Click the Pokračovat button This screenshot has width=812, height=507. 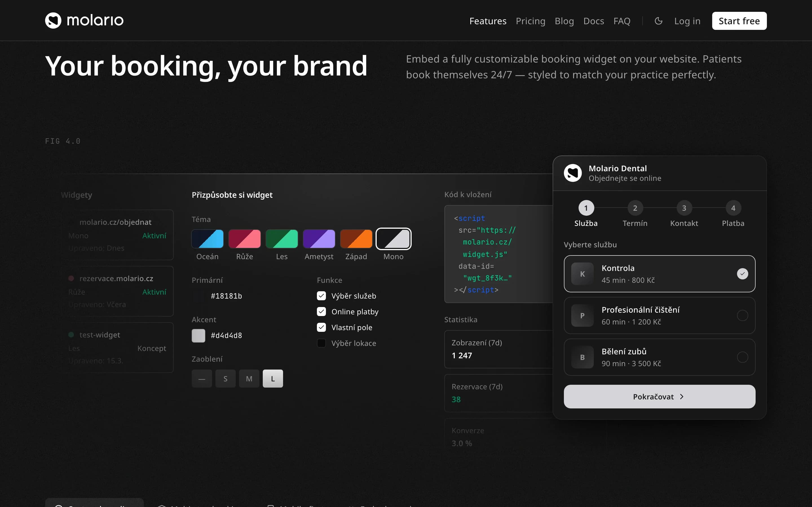click(x=659, y=397)
